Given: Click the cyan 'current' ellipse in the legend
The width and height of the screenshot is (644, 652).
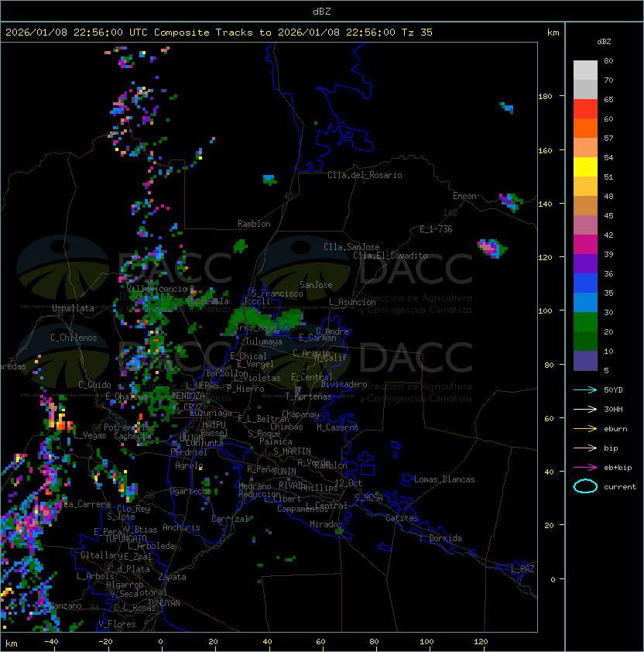Looking at the screenshot, I should [x=585, y=486].
